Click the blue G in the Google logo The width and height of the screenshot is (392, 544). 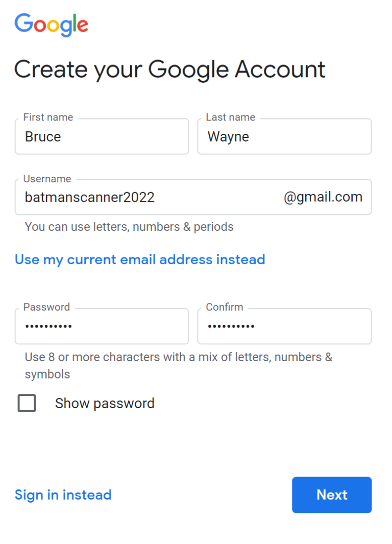23,23
